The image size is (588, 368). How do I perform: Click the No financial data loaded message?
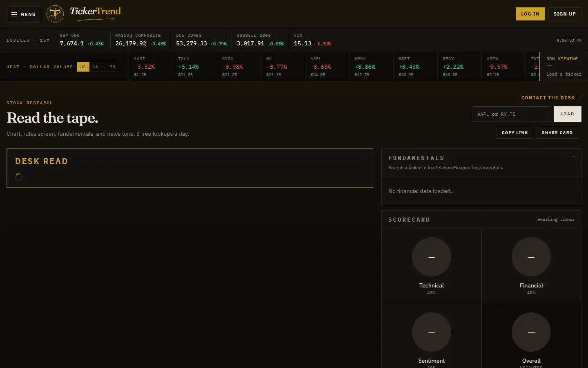[x=420, y=191]
